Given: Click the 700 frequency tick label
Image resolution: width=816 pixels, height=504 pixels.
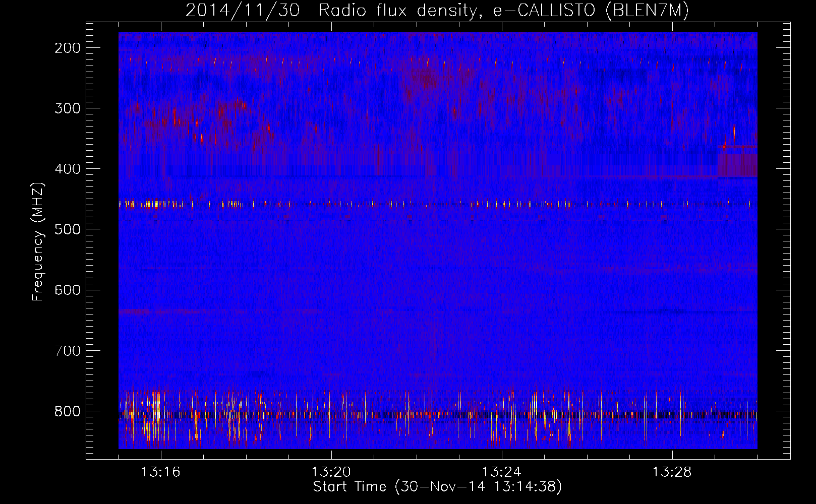Looking at the screenshot, I should click(67, 350).
